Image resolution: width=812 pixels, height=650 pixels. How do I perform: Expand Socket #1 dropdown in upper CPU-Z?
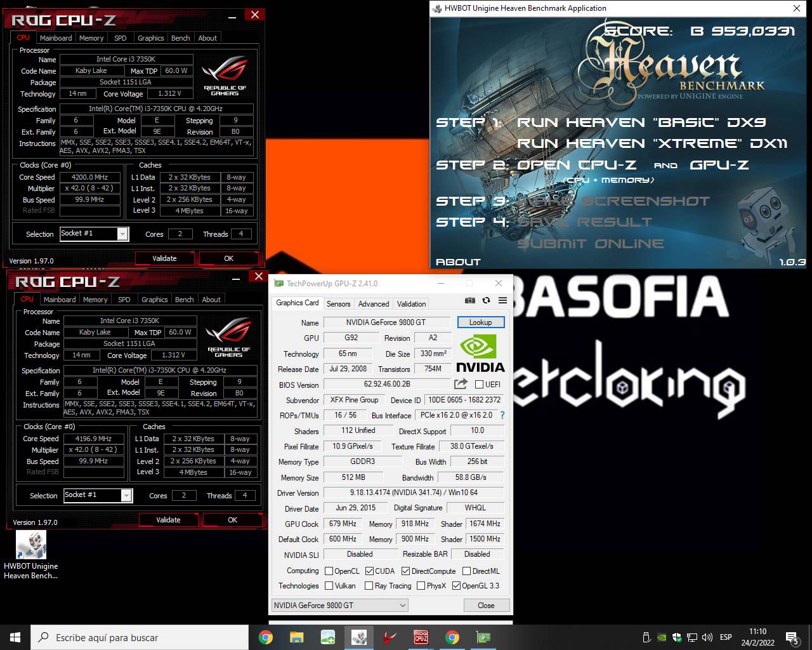(122, 234)
